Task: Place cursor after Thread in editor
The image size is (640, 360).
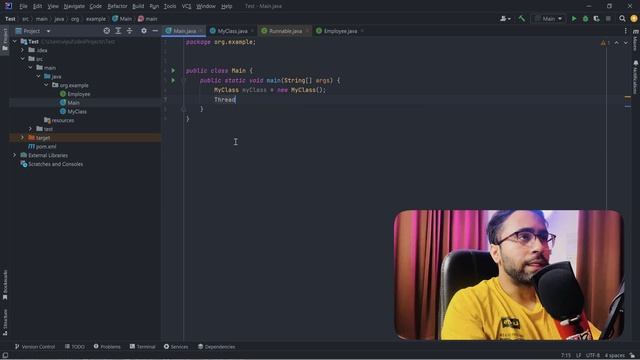Action: coord(236,100)
